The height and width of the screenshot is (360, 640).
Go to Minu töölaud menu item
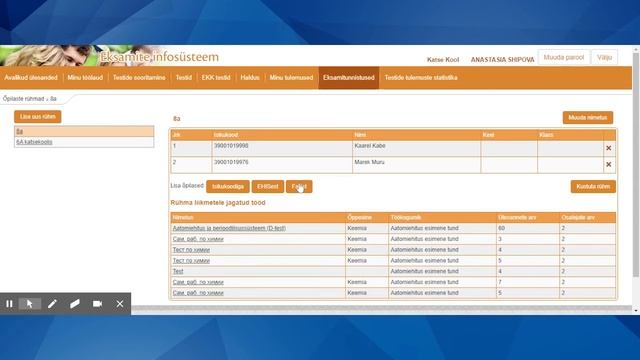85,78
